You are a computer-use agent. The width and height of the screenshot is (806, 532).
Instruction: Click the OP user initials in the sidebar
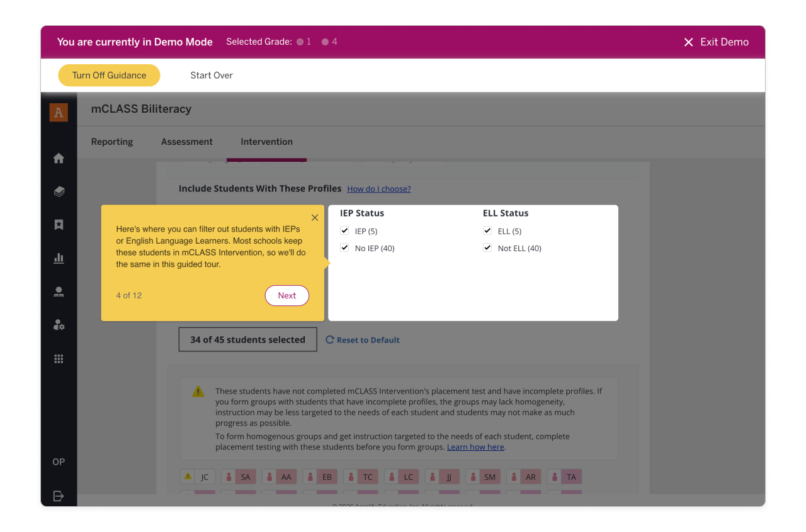[59, 462]
